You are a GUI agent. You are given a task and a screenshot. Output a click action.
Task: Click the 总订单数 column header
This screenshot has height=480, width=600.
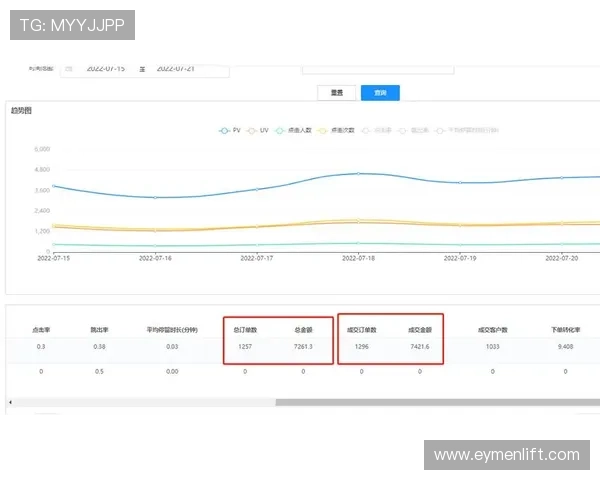tap(245, 330)
